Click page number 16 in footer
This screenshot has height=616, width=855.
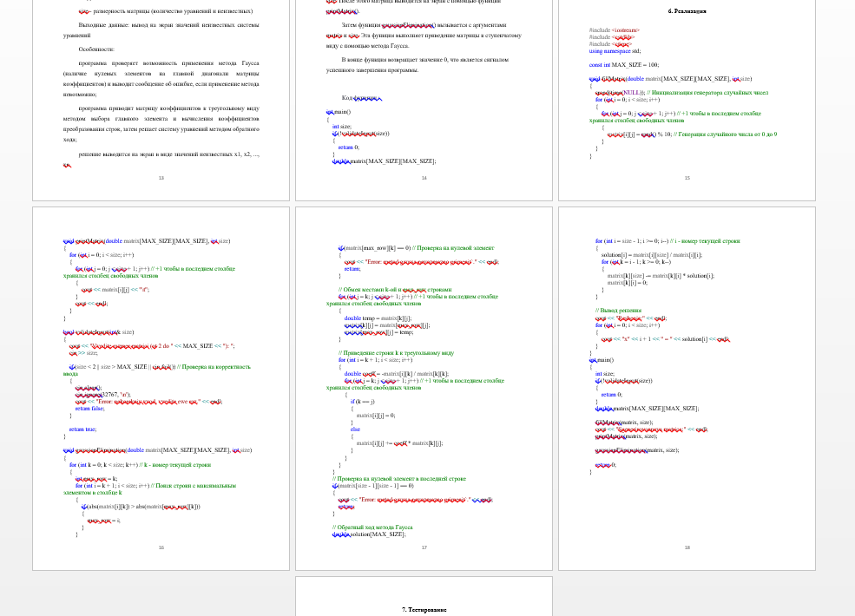pos(161,547)
